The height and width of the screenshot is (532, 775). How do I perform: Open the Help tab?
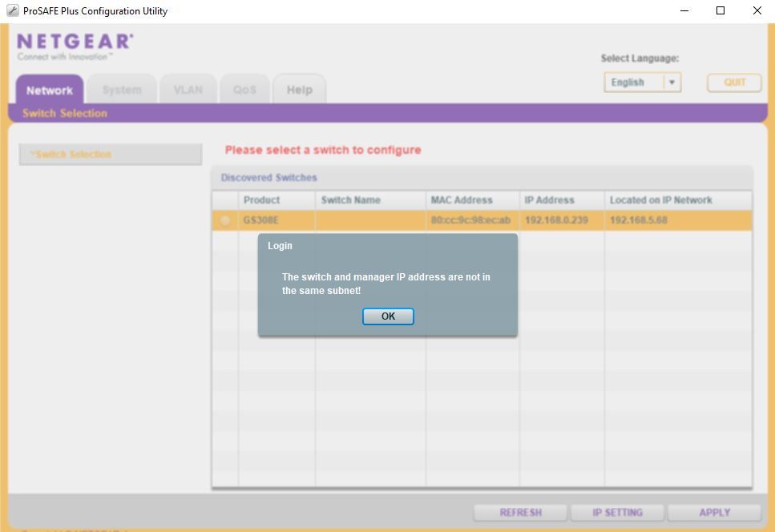tap(299, 90)
